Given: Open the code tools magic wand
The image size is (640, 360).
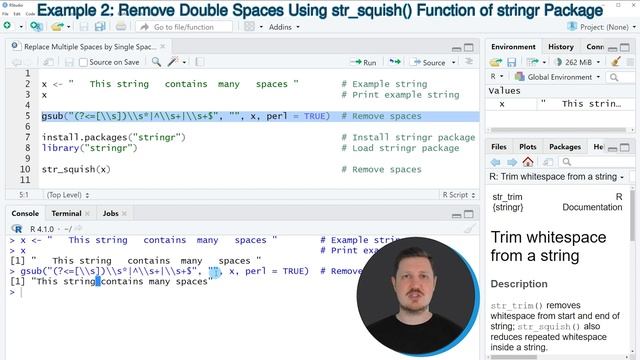Looking at the screenshot, I should 173,62.
